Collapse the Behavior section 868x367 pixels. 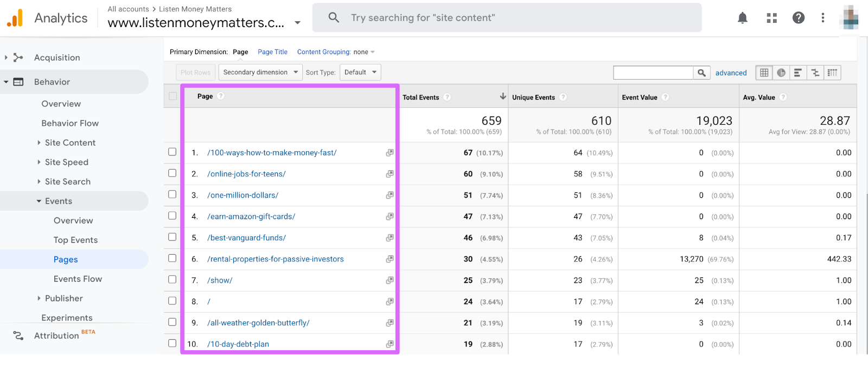6,82
